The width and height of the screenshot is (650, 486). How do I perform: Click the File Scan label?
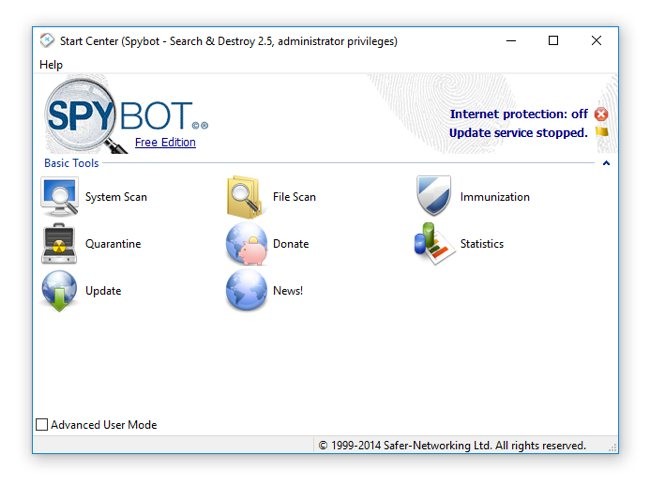[x=294, y=197]
